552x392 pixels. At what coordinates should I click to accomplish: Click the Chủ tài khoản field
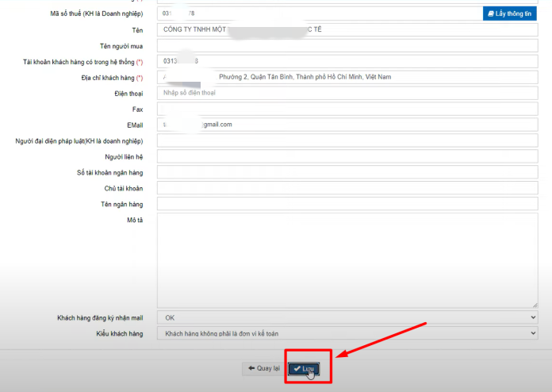point(347,188)
